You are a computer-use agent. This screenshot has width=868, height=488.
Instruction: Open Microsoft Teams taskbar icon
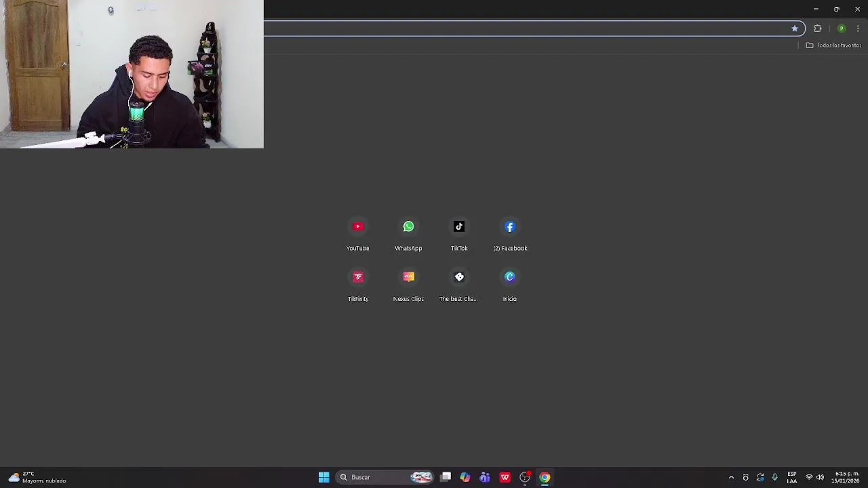click(485, 477)
